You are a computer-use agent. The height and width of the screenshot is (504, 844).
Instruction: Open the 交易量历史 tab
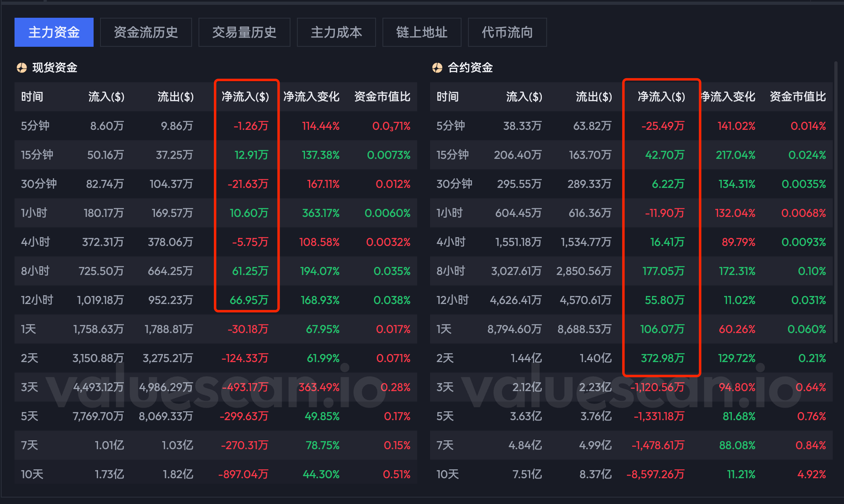click(244, 32)
